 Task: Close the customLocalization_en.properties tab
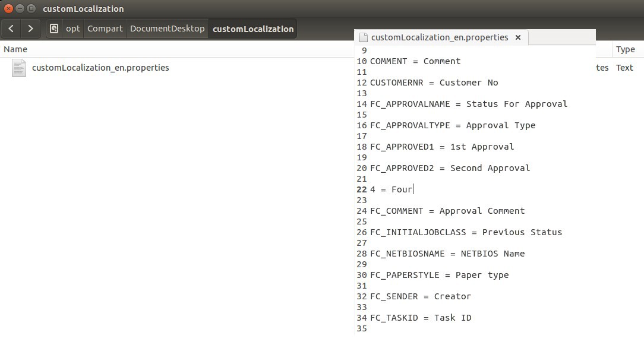[x=517, y=37]
